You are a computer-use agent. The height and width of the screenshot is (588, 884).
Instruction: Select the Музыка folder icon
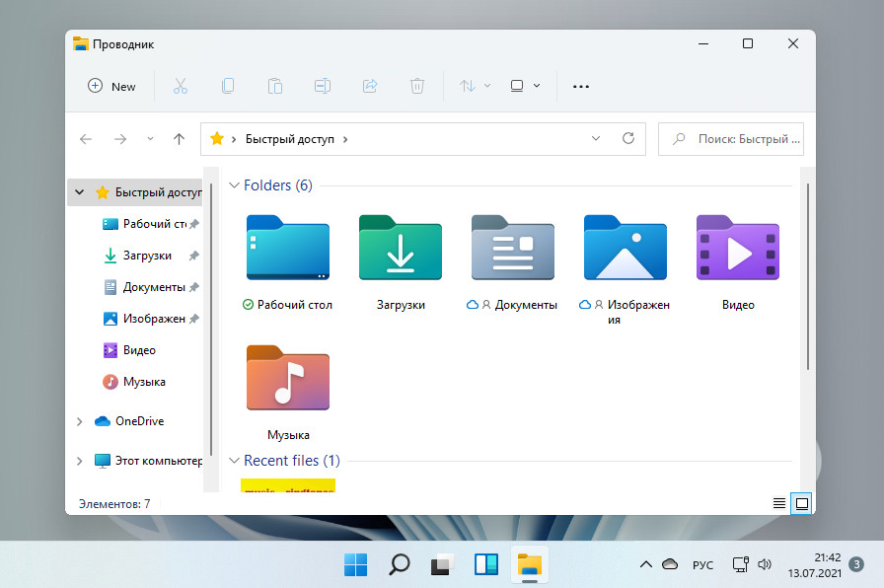(288, 378)
